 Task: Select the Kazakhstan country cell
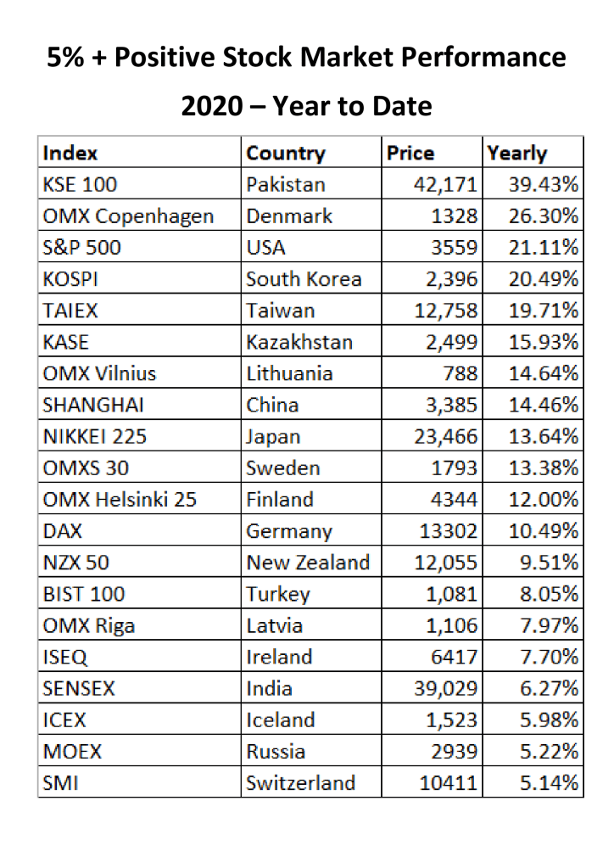point(299,342)
